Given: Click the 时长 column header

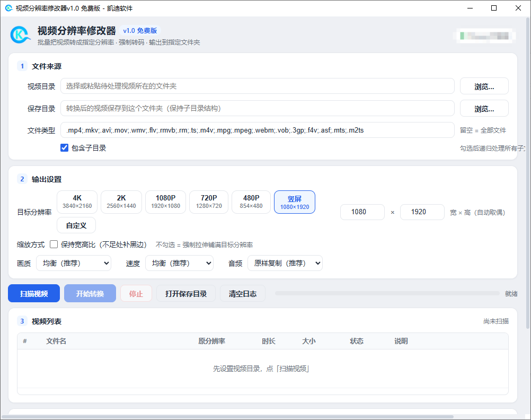Looking at the screenshot, I should click(x=269, y=341).
